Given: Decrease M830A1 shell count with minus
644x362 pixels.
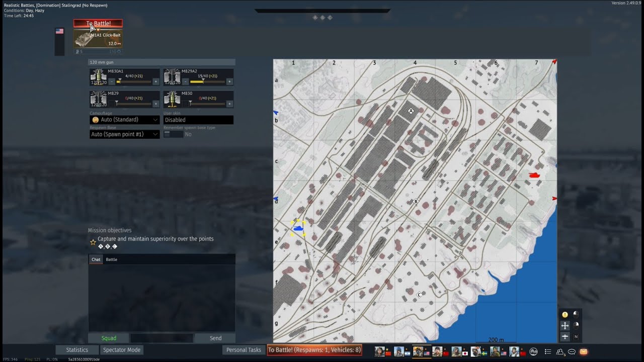Looking at the screenshot, I should (111, 81).
